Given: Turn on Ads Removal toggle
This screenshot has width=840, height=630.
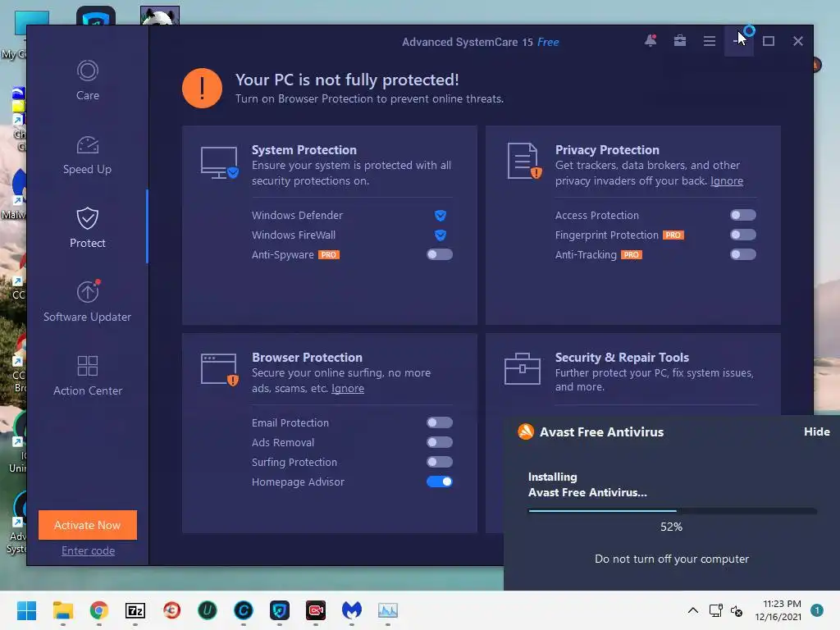Looking at the screenshot, I should 440,442.
